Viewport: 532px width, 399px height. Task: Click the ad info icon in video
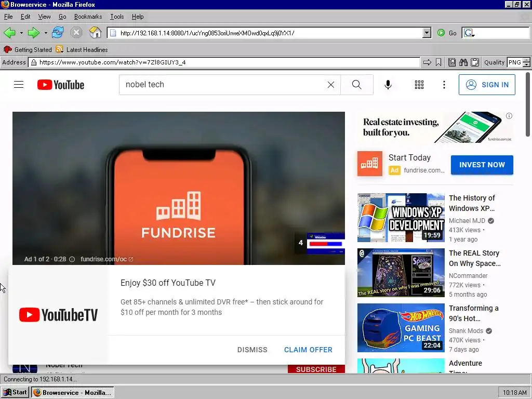[72, 259]
